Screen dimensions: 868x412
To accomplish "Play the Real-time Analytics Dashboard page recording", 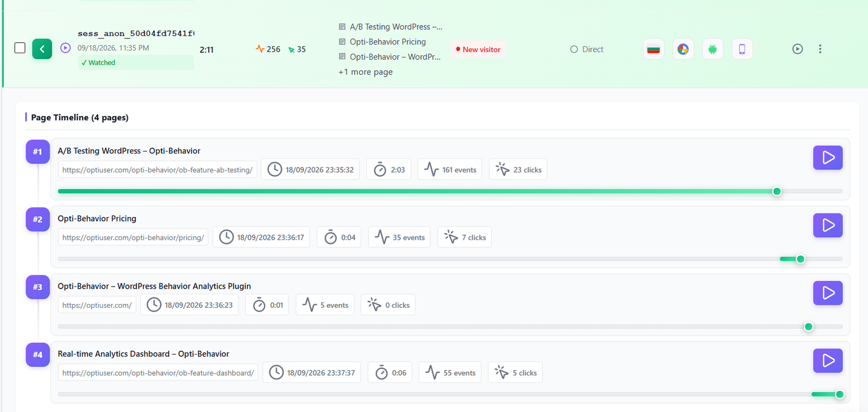I will point(828,360).
